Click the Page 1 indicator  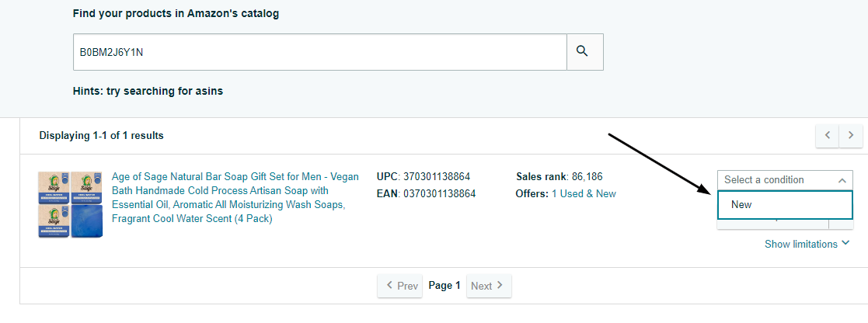coord(444,286)
